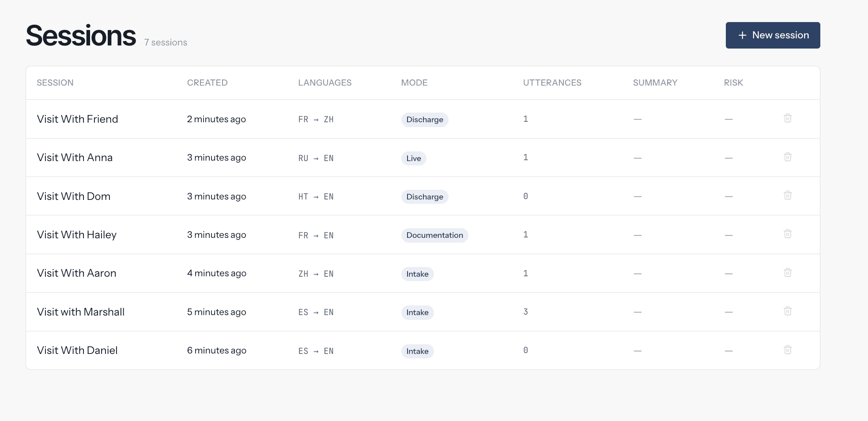Click '3 minutes ago' in Visit With Dom row
This screenshot has width=868, height=421.
tap(217, 196)
